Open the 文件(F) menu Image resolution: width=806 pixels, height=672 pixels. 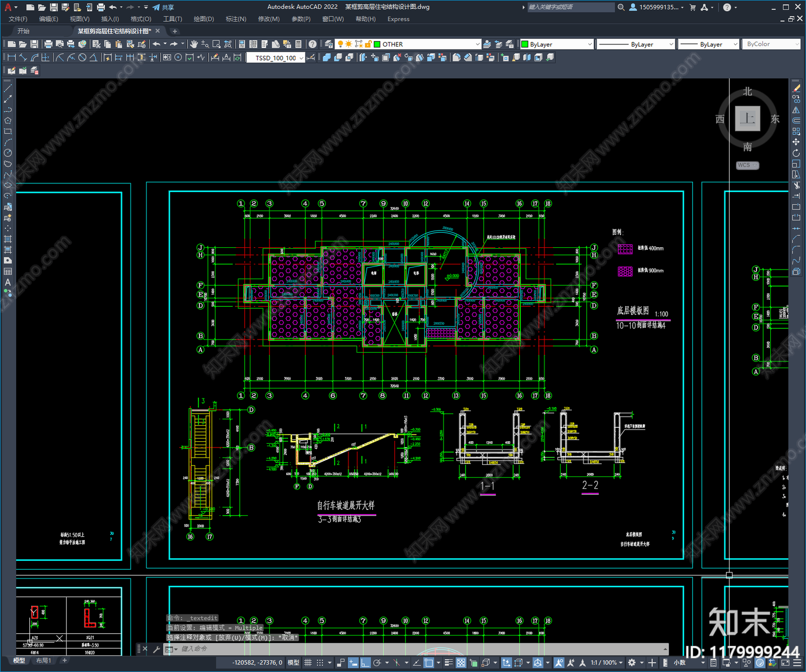coord(18,19)
